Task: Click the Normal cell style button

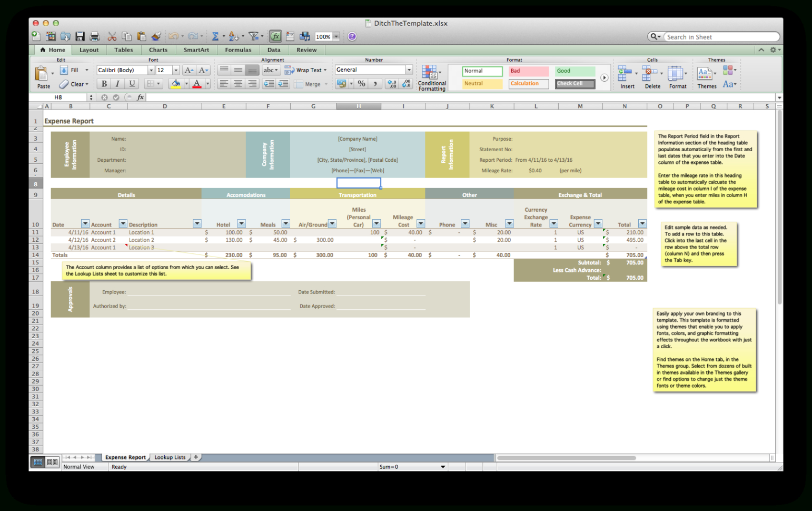Action: click(481, 71)
